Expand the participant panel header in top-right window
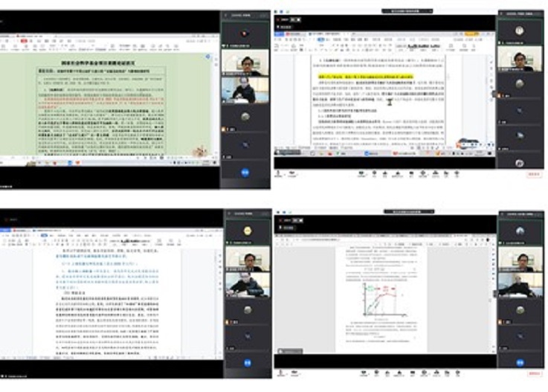The image size is (548, 392). pyautogui.click(x=520, y=14)
